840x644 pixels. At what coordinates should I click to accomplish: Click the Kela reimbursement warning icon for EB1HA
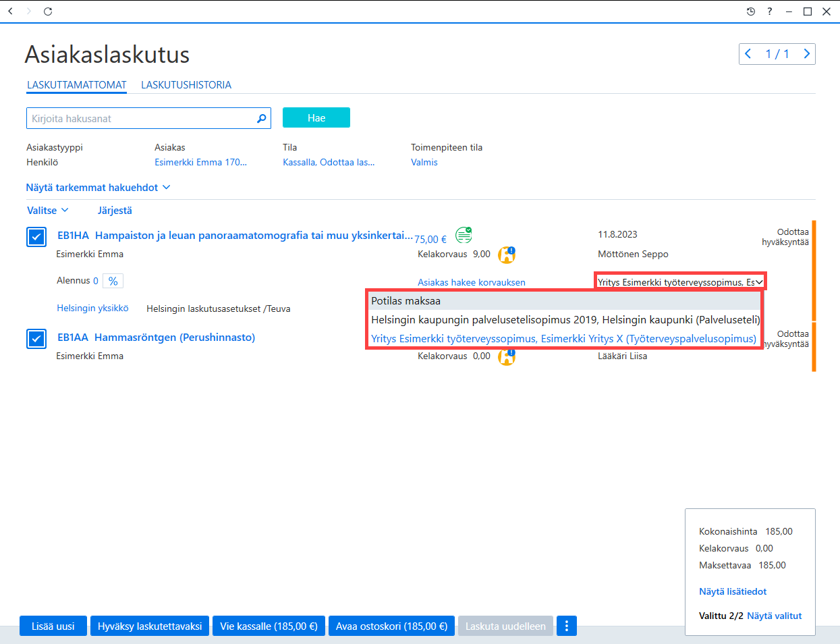coord(507,254)
